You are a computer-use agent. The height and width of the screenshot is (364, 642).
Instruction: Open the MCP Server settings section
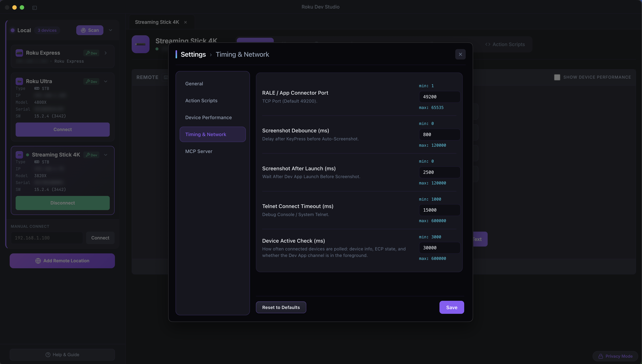pos(213,151)
